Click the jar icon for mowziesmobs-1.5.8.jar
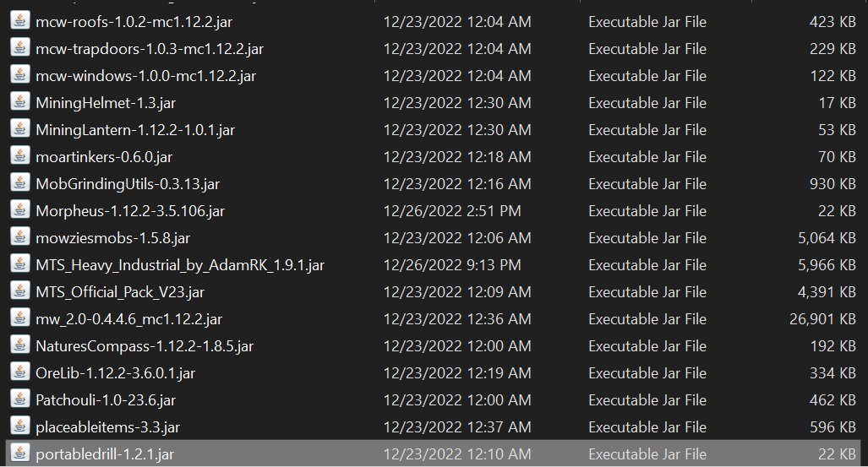The image size is (868, 467). 20,236
